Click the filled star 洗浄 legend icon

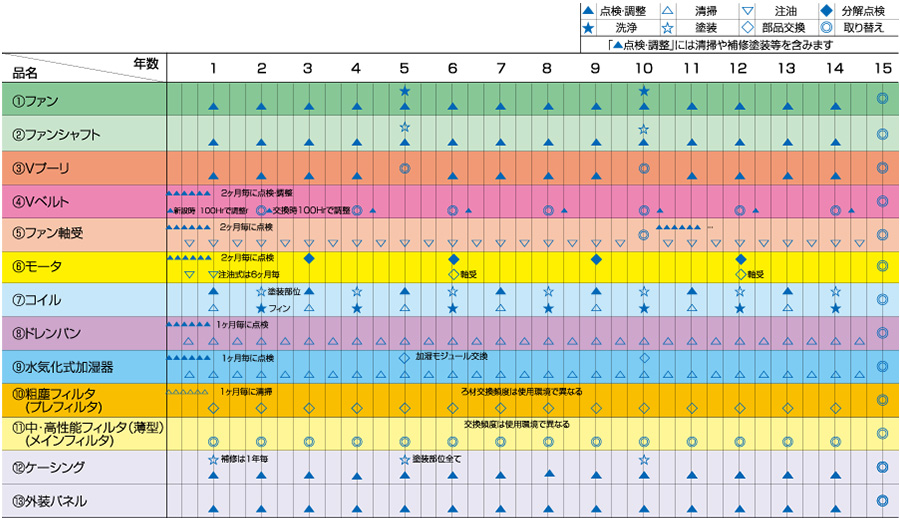(x=588, y=28)
